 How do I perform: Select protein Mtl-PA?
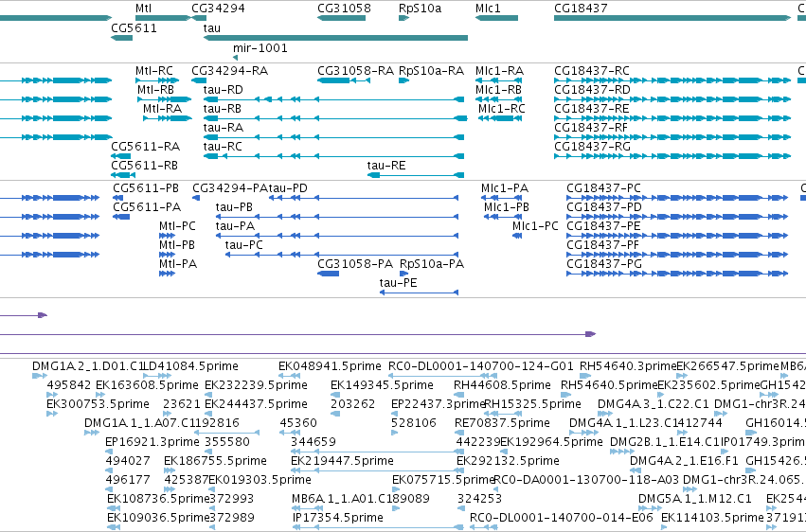click(178, 264)
